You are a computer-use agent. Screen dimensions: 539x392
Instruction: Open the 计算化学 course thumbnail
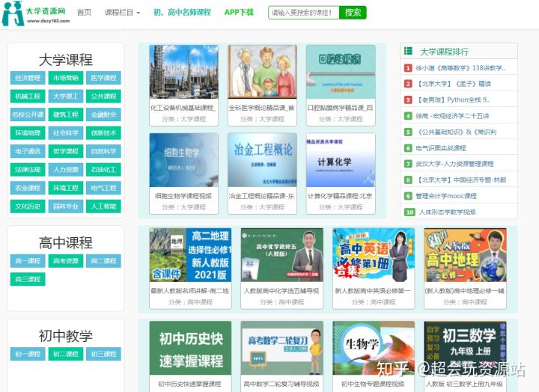tap(341, 160)
